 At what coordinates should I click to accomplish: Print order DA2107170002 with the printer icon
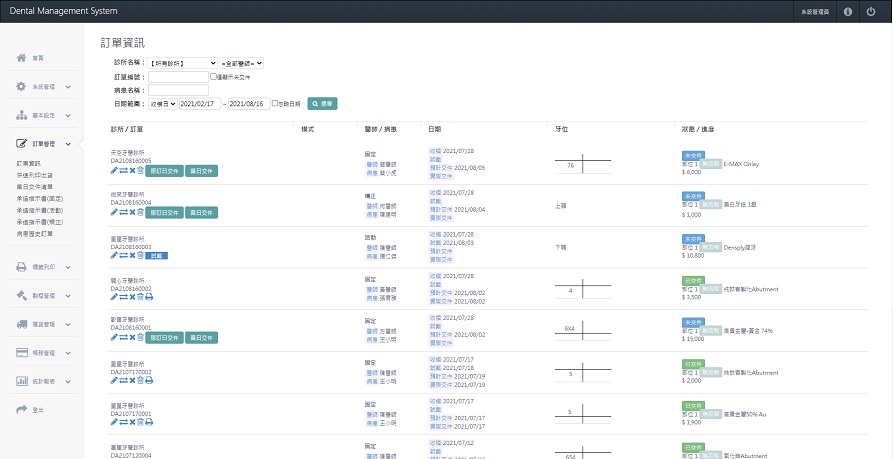point(149,380)
